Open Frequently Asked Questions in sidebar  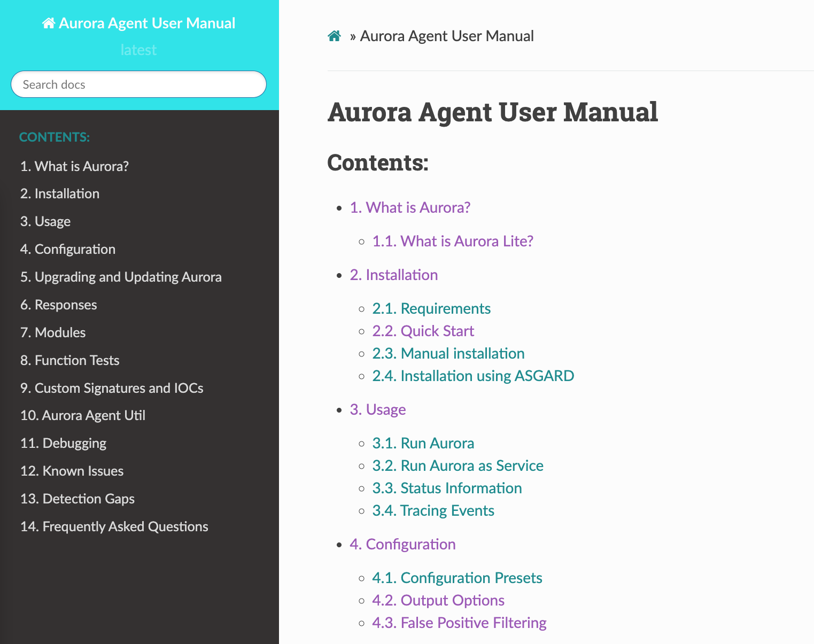114,526
